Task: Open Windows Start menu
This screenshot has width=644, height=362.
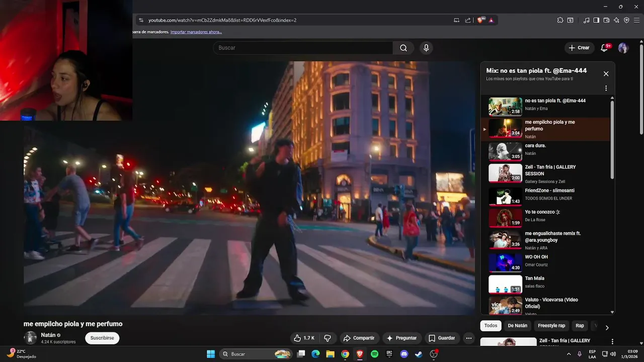Action: 211,354
